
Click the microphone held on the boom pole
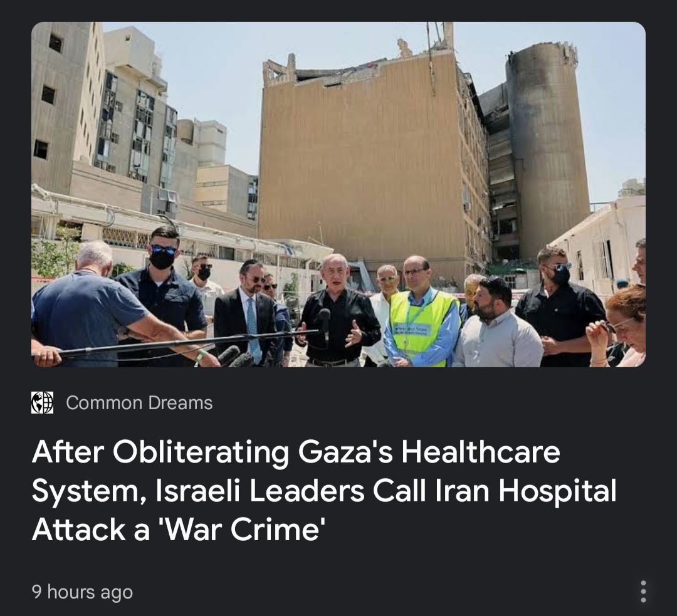click(324, 320)
